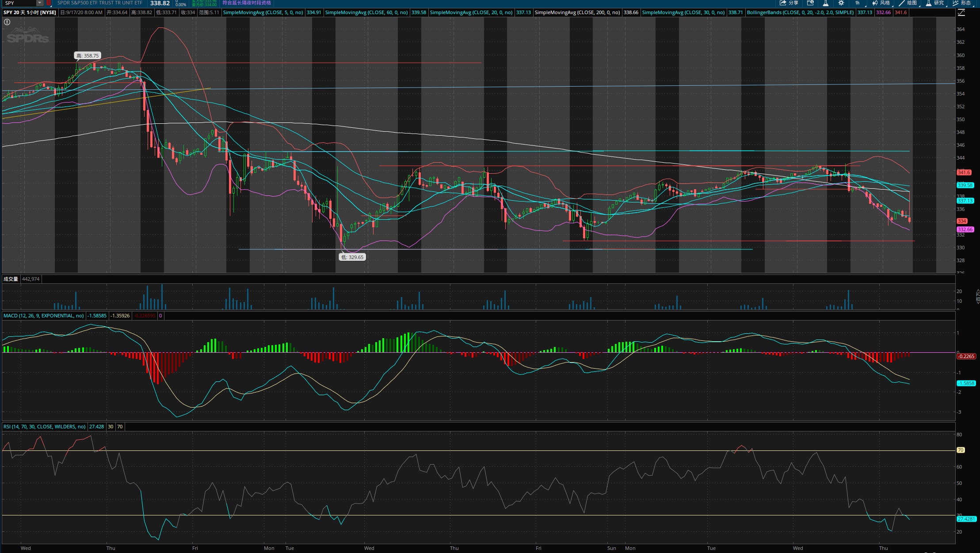
Task: Open the chart info calendar icon
Action: (x=810, y=3)
